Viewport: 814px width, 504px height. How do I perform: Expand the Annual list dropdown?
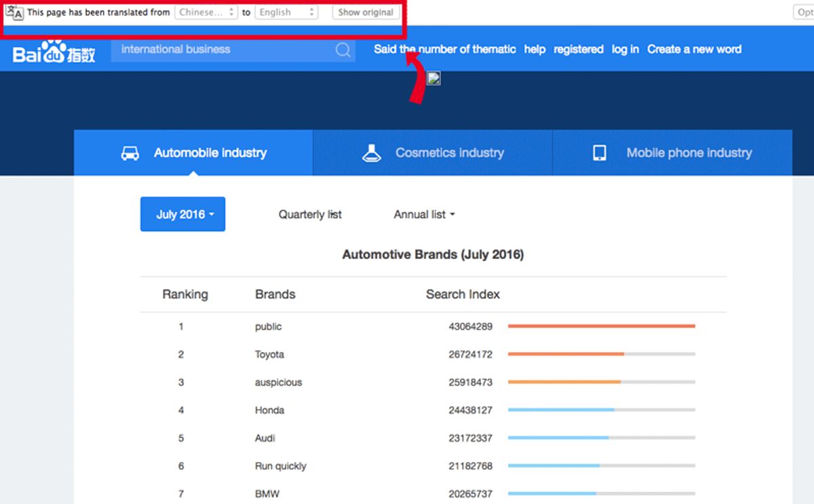tap(424, 214)
